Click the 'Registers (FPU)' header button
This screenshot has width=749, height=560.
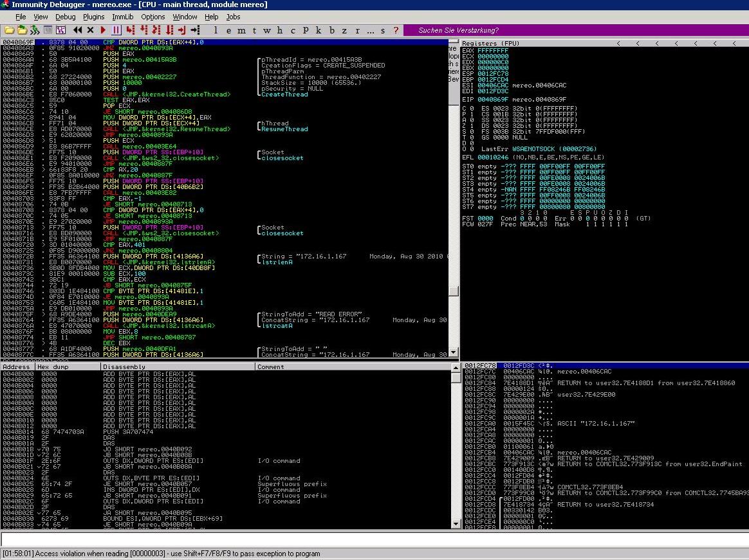click(x=490, y=43)
